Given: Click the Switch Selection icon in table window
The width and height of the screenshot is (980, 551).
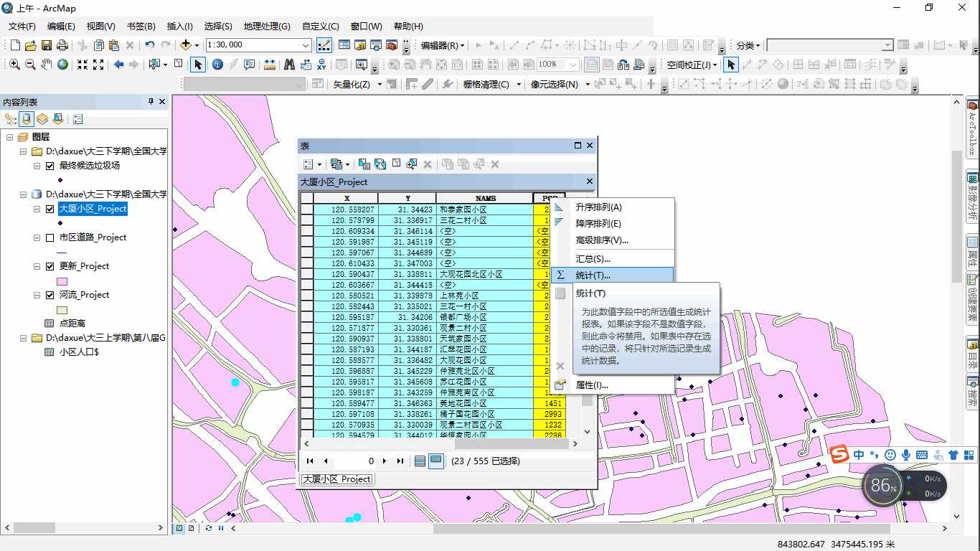Looking at the screenshot, I should [x=380, y=164].
